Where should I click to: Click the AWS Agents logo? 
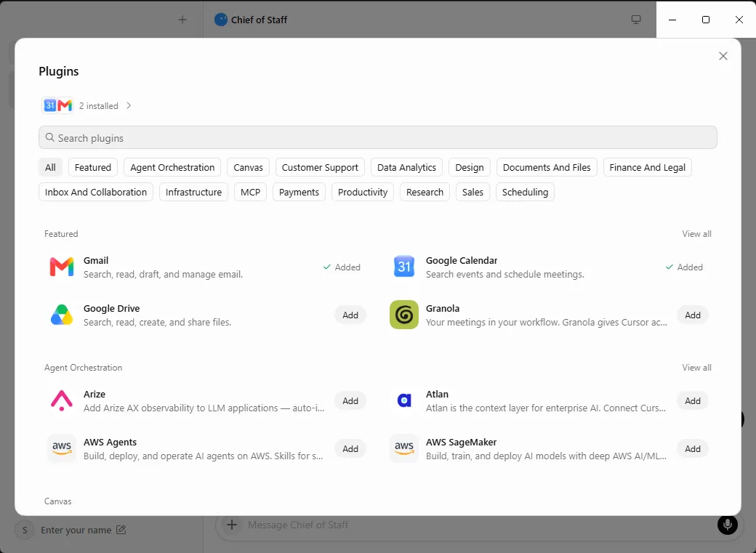pos(62,448)
